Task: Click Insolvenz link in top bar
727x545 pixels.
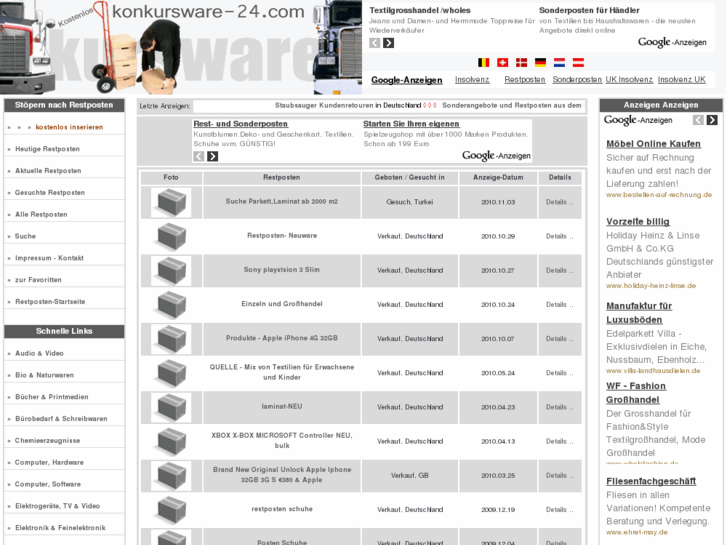Action: (x=472, y=80)
